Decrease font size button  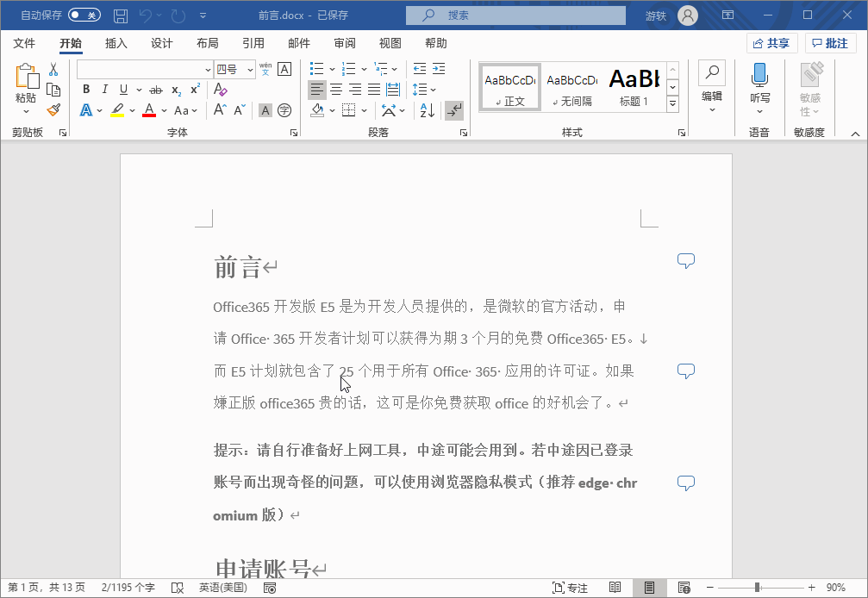240,110
